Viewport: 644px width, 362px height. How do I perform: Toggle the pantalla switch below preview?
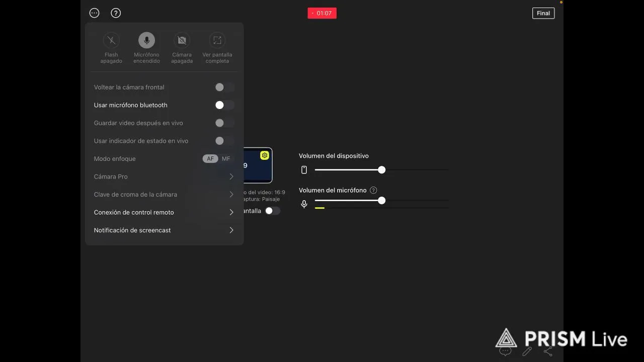click(x=272, y=211)
